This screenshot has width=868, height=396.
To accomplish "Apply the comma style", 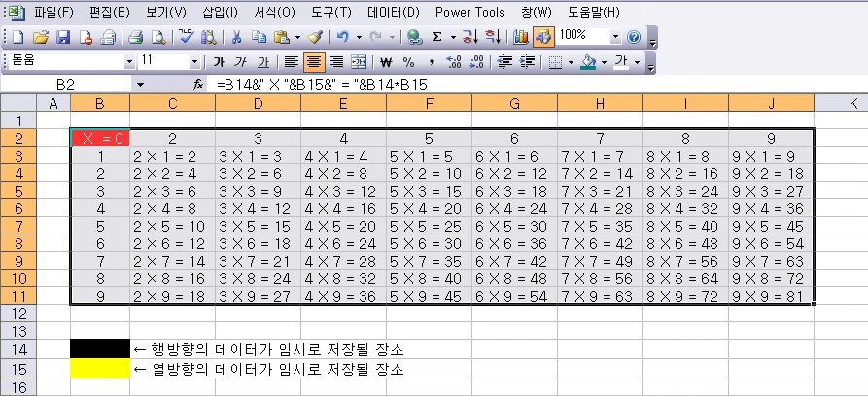I will coord(432,62).
